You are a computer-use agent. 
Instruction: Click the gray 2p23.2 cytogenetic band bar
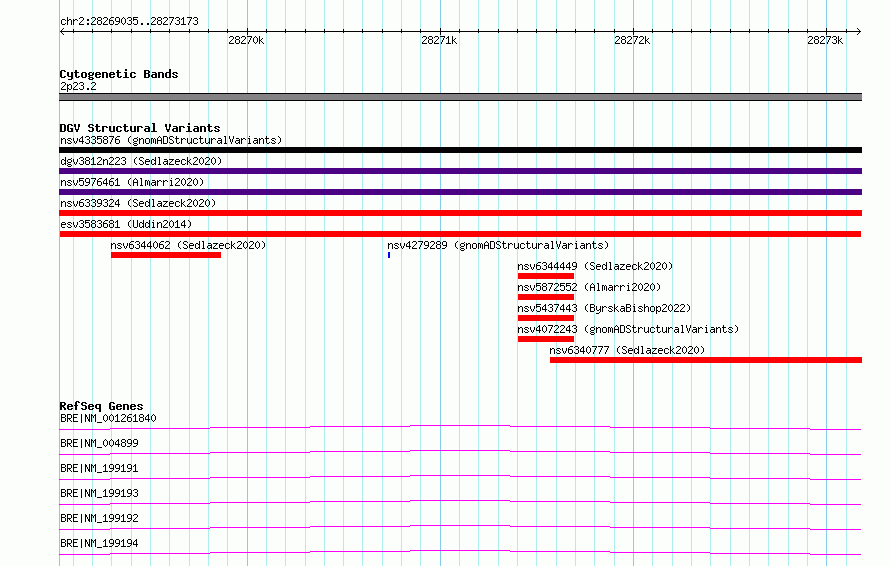[460, 97]
